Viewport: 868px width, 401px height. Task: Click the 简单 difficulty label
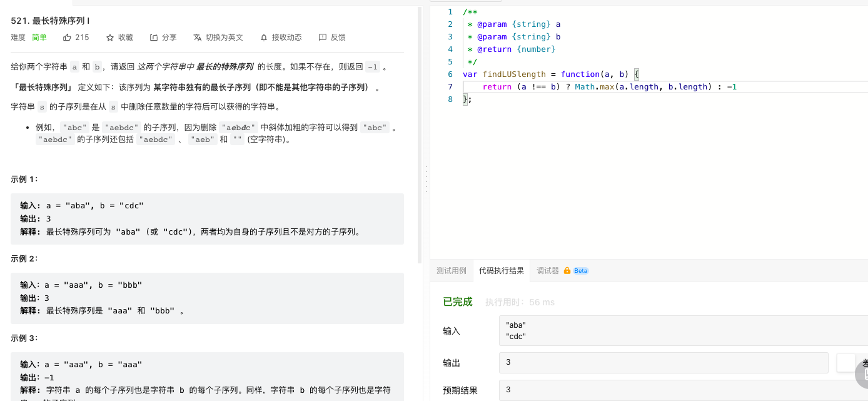(x=39, y=38)
